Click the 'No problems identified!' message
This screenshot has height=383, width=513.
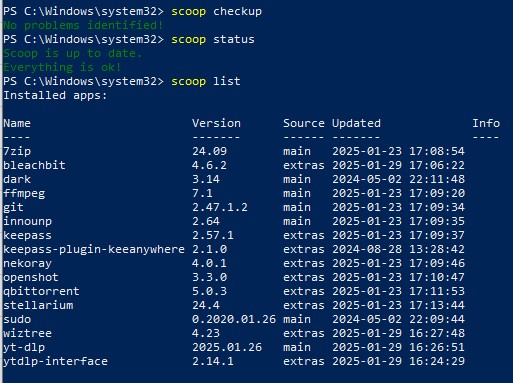pyautogui.click(x=83, y=25)
